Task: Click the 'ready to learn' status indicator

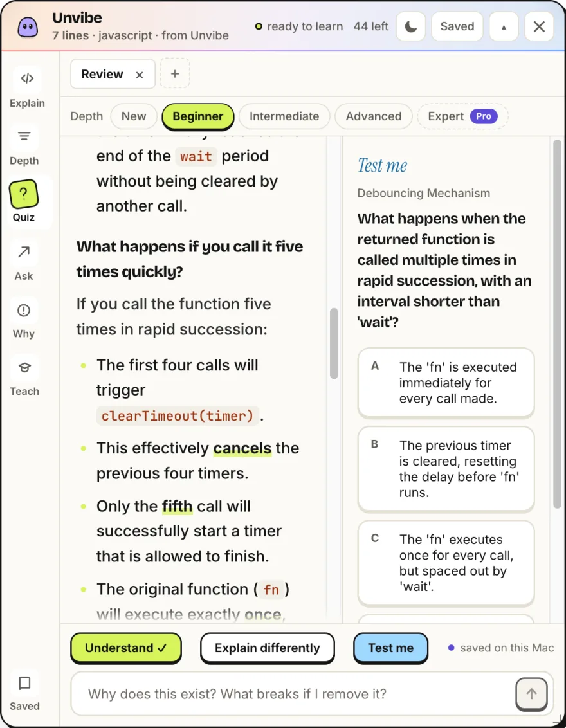Action: (x=299, y=26)
